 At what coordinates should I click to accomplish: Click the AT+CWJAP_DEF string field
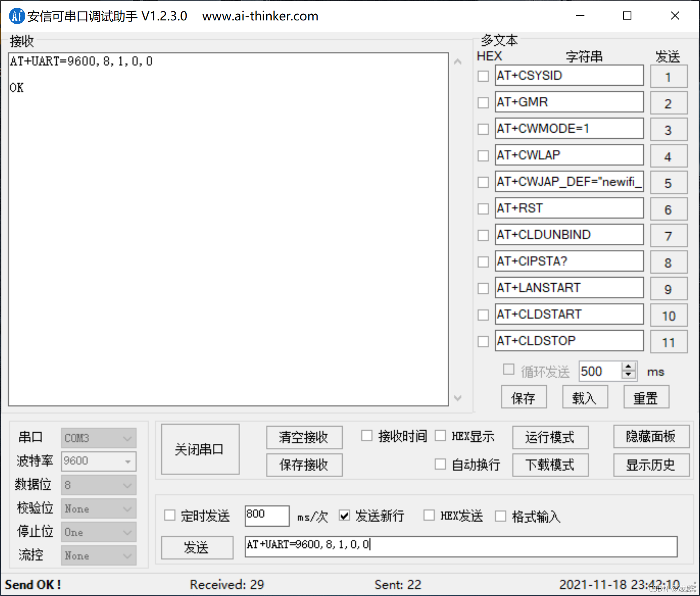[x=569, y=181]
